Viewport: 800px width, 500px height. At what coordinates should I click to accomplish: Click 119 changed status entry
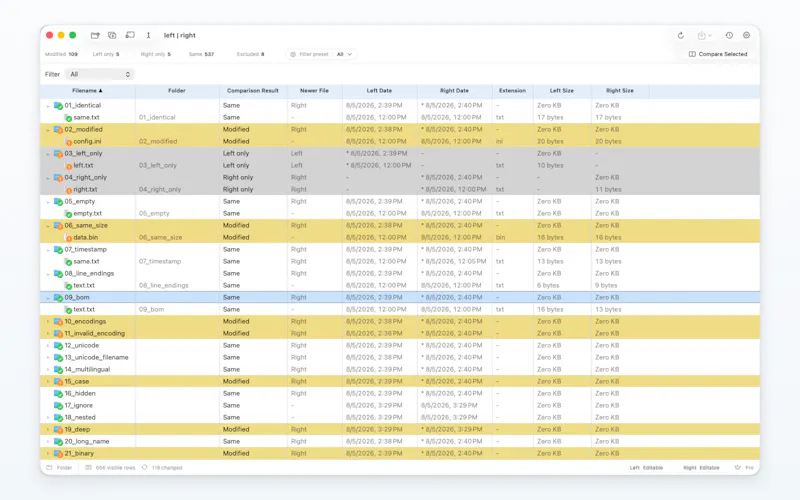tap(162, 468)
